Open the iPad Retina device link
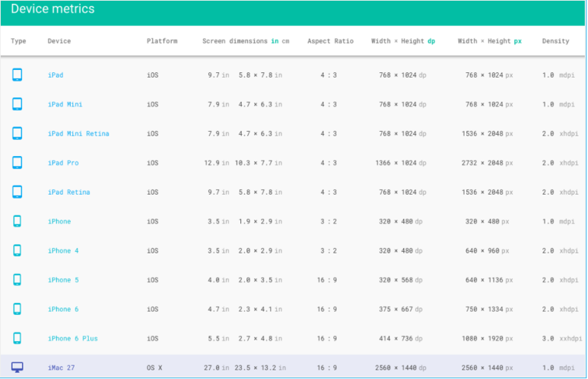 pyautogui.click(x=68, y=193)
